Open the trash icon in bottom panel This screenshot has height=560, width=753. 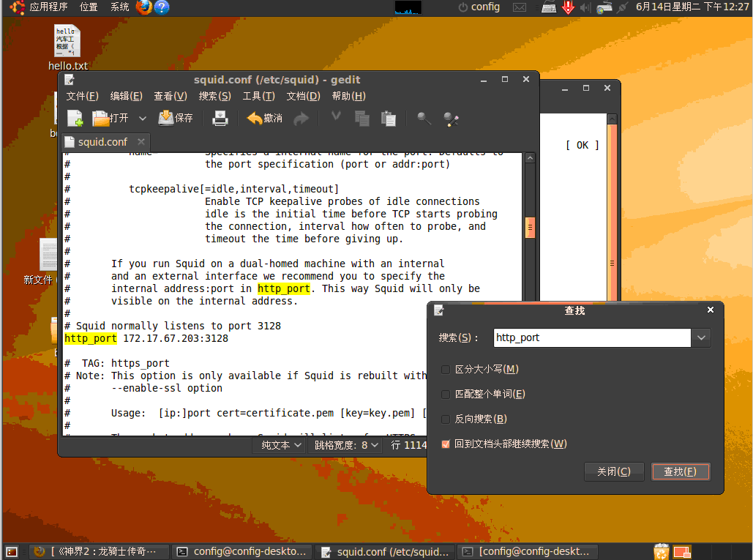coord(662,552)
